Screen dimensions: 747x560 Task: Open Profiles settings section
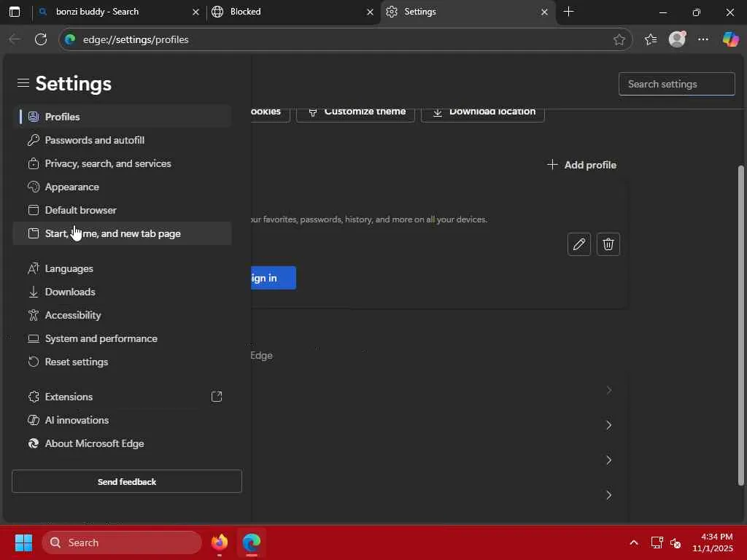[122, 117]
